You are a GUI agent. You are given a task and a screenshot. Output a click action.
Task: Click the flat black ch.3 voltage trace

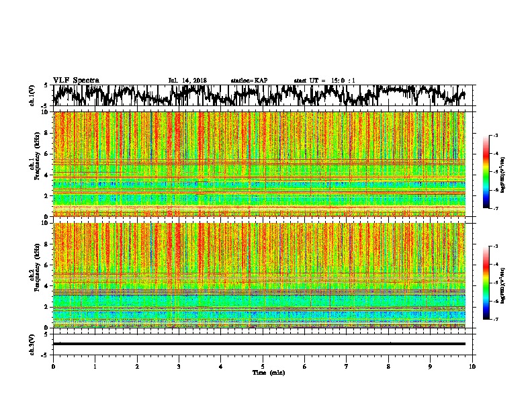point(259,344)
